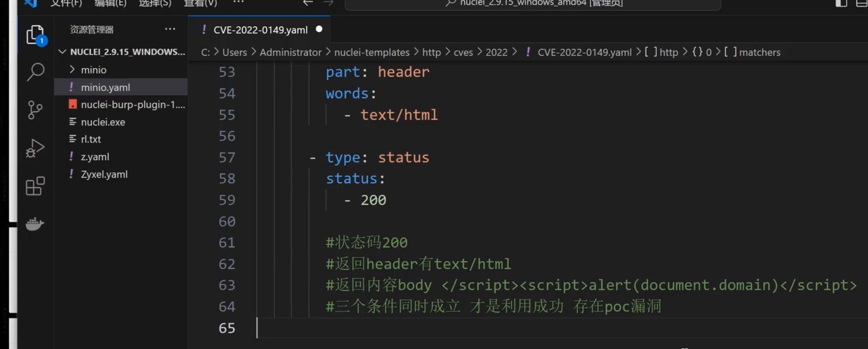Toggle the primary sidebar layout icon
The height and width of the screenshot is (349, 868).
coord(841,3)
